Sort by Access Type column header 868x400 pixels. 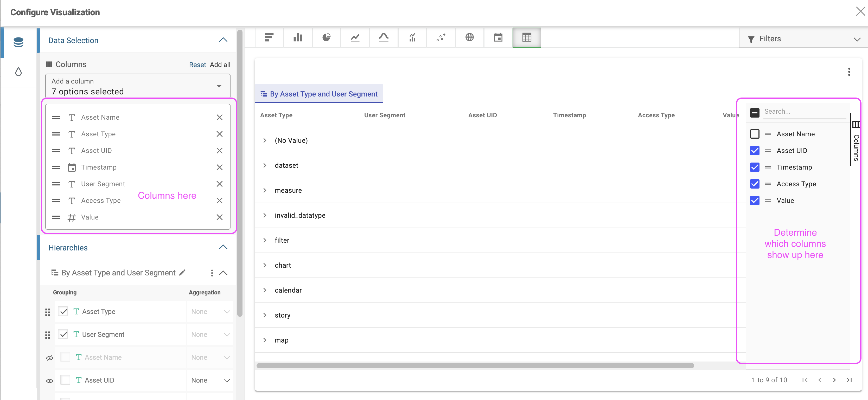656,115
